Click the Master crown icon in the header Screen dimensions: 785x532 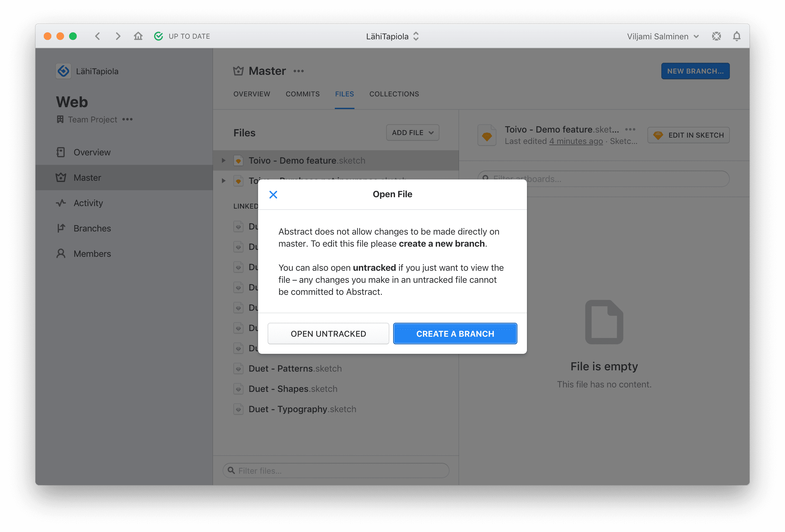(238, 71)
